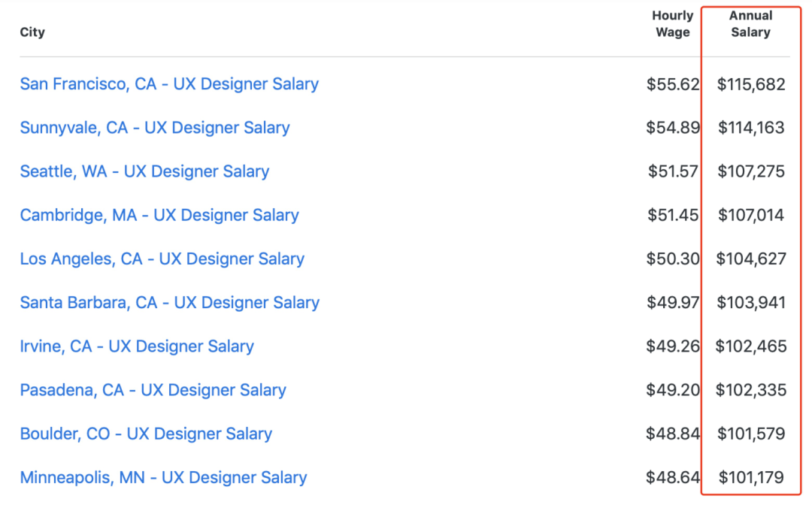
Task: Select the $103,941 annual salary cell
Action: click(x=751, y=303)
